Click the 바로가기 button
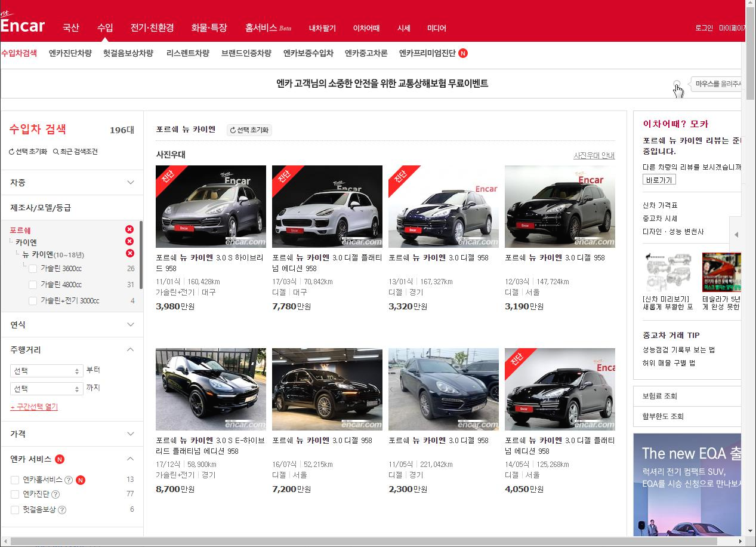 (659, 180)
